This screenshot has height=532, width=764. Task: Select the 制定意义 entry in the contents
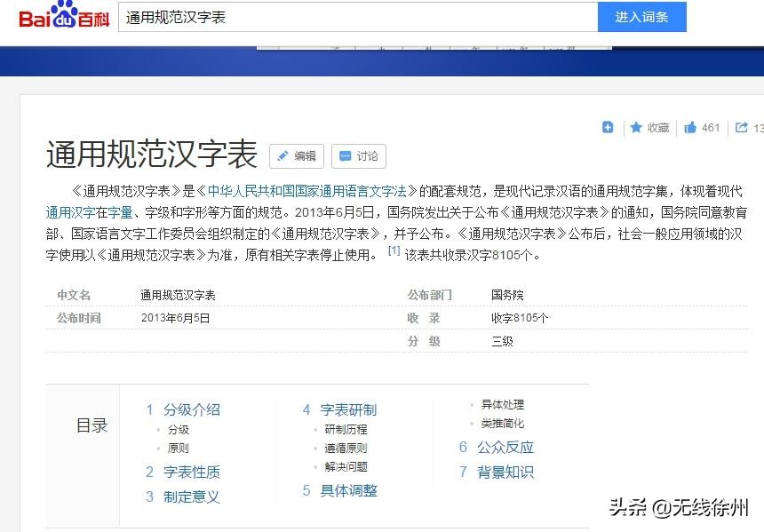click(x=192, y=496)
